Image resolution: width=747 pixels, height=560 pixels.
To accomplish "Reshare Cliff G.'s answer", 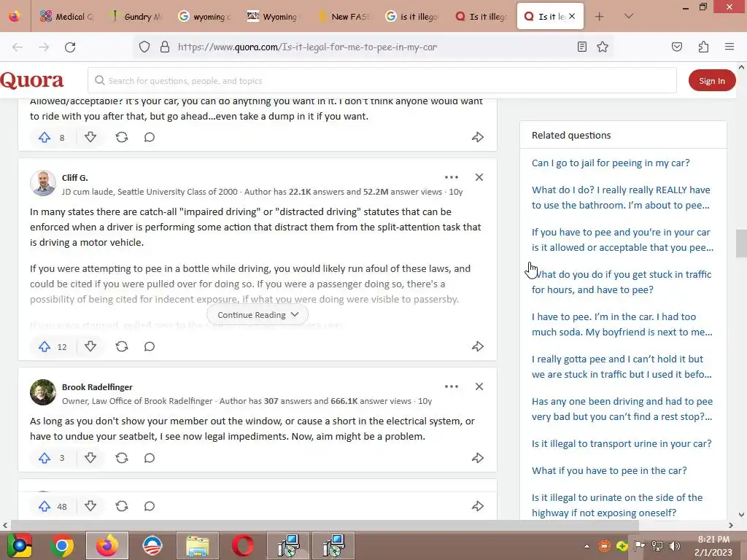I will pos(122,346).
